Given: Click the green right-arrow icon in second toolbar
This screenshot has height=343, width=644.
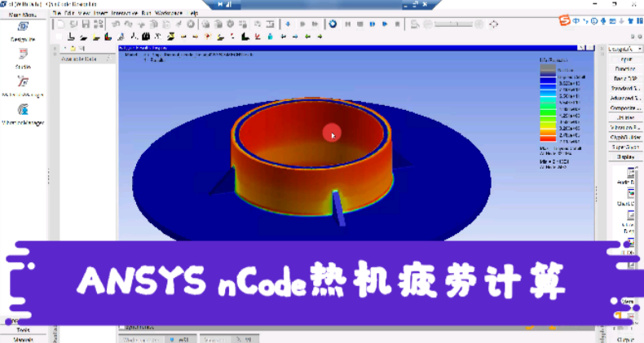Looking at the screenshot, I should (x=320, y=37).
